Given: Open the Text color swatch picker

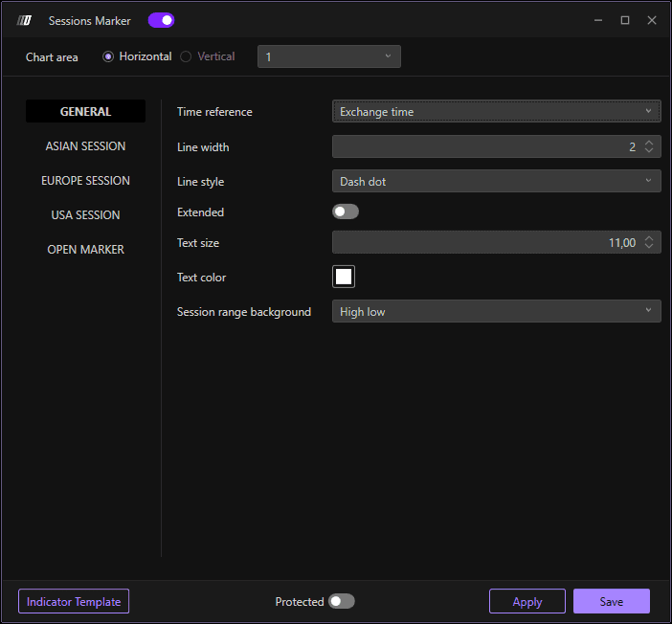Looking at the screenshot, I should tap(344, 277).
